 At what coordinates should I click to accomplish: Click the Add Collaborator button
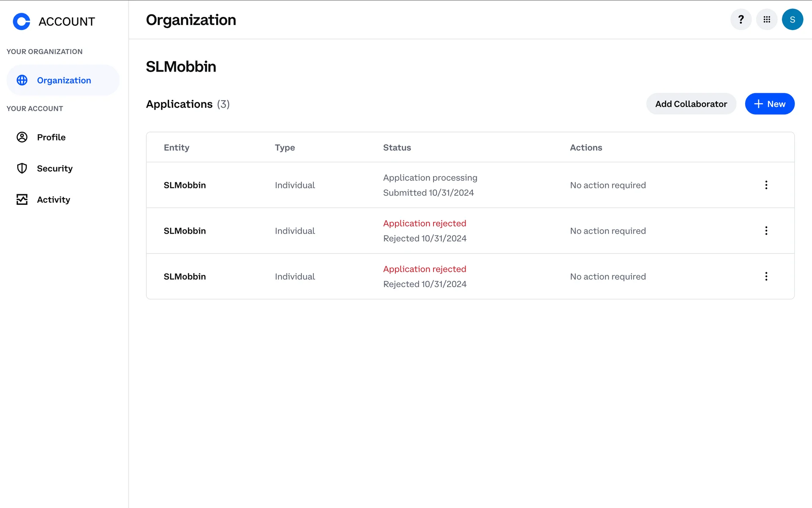tap(691, 104)
